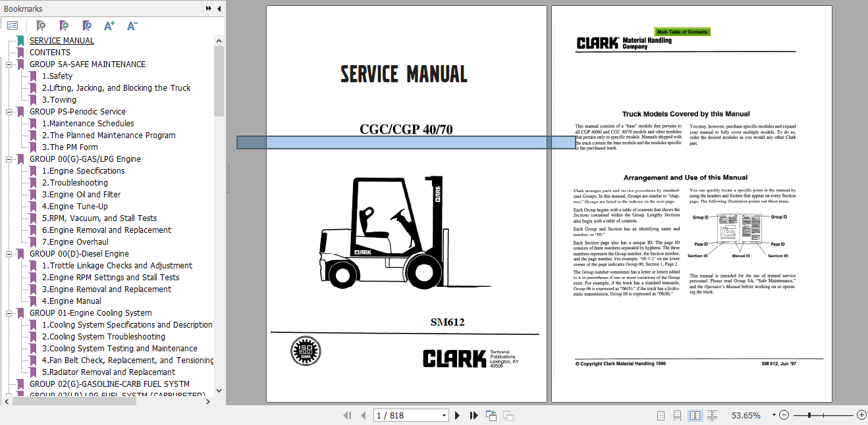Open 2.The Planned Maintenance Program bookmark
Viewport: 868px width, 425px height.
(109, 135)
